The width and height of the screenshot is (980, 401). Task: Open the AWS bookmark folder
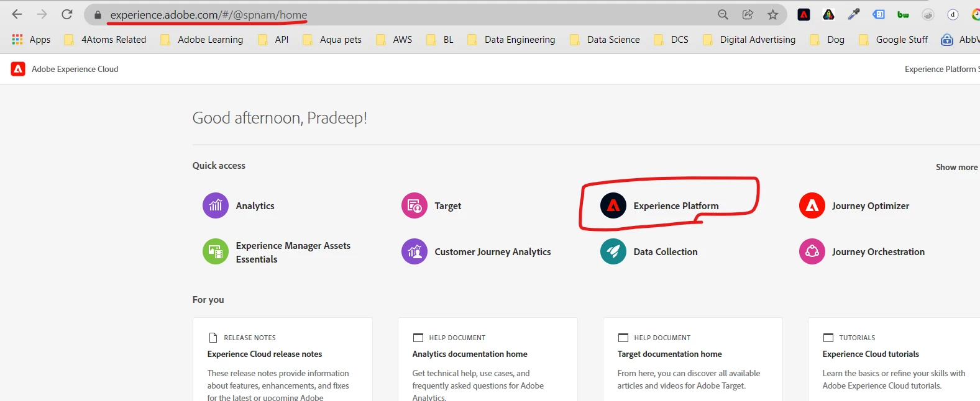click(394, 40)
